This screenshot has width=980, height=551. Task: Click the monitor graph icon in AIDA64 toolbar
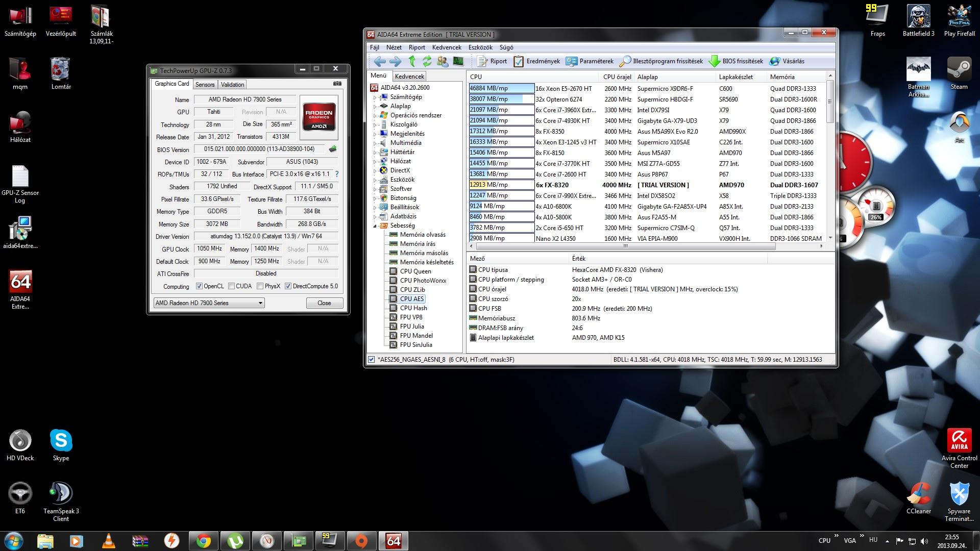(x=458, y=61)
